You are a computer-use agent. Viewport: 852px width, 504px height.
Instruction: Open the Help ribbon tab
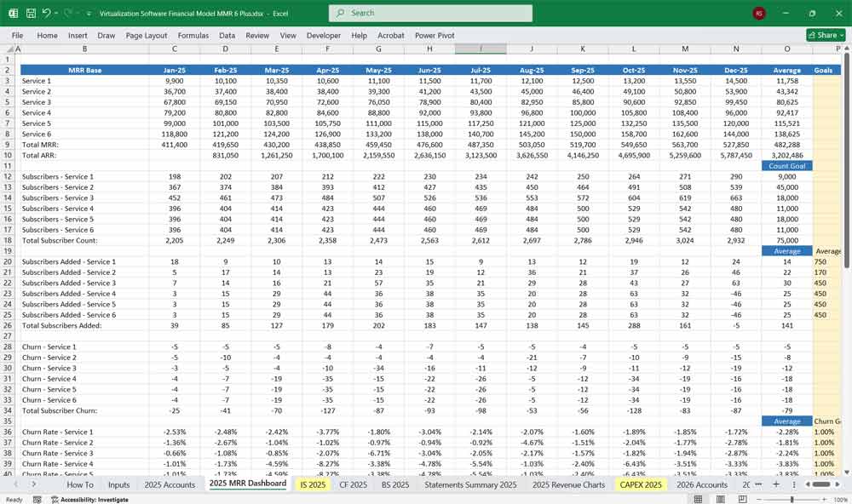(x=359, y=35)
